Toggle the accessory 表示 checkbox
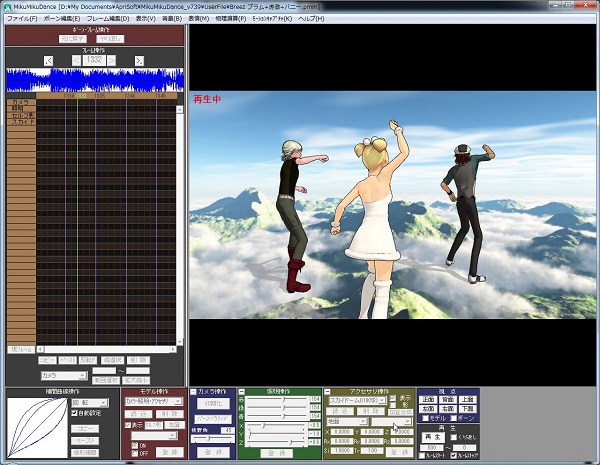The width and height of the screenshot is (600, 465). point(393,398)
